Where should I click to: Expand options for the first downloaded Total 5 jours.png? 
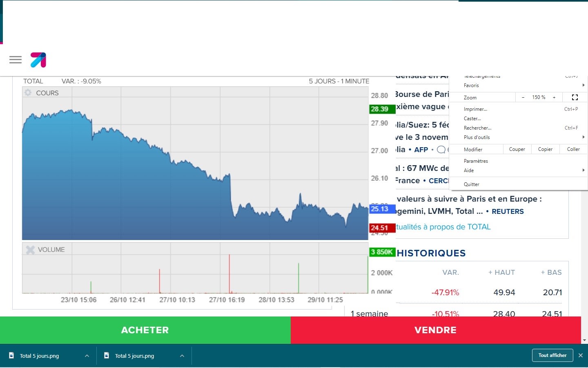point(87,356)
